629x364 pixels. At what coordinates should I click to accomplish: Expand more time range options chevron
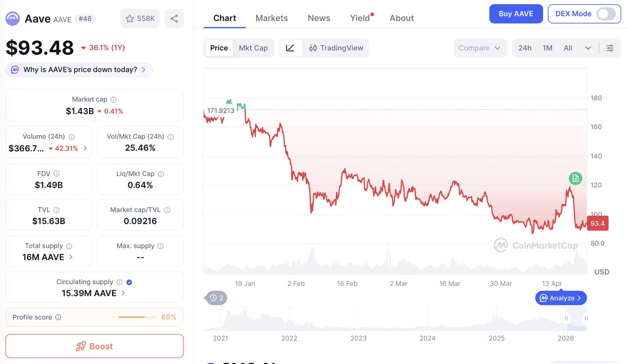(588, 48)
